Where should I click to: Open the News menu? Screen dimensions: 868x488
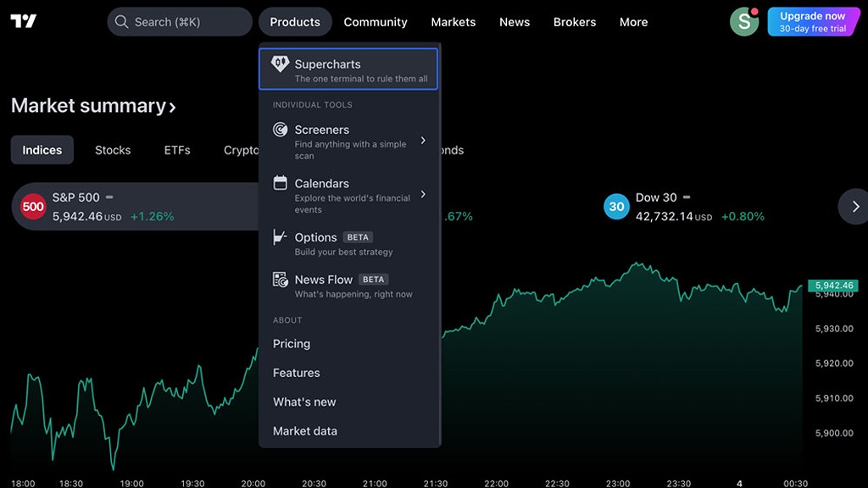(515, 21)
